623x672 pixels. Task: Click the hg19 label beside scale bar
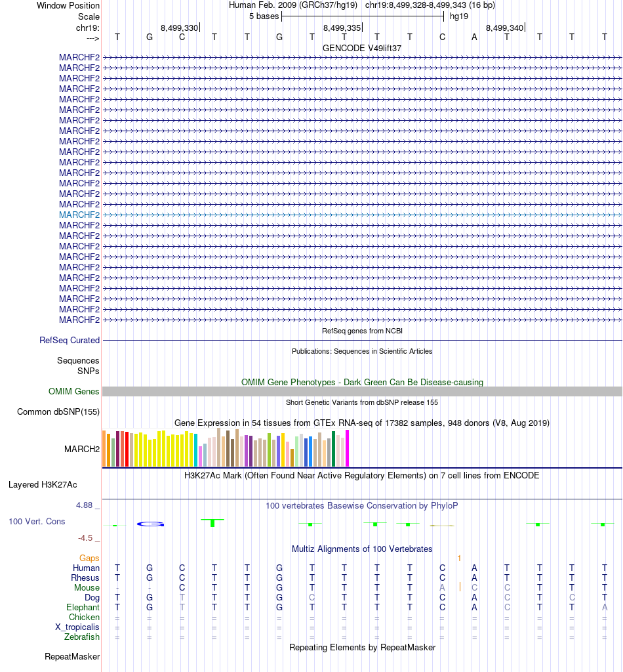pos(459,16)
